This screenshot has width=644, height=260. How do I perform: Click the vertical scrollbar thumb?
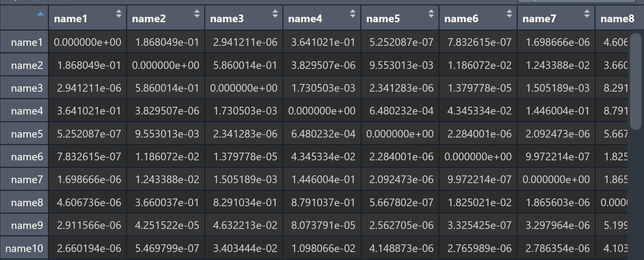pyautogui.click(x=635, y=81)
